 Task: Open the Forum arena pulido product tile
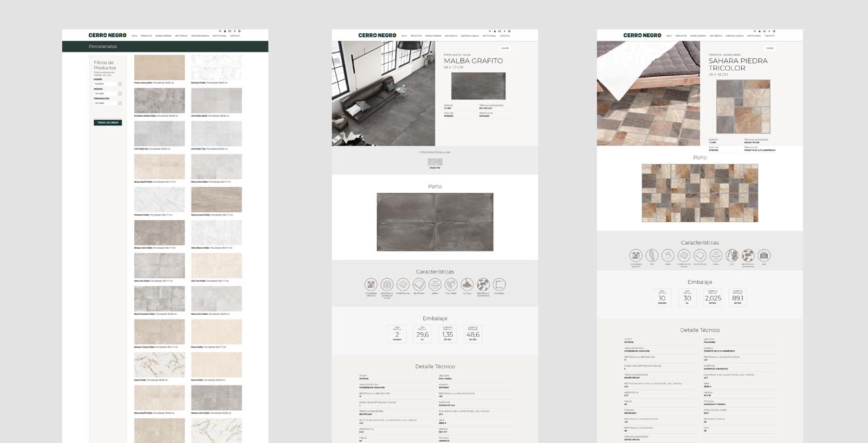pos(160,67)
